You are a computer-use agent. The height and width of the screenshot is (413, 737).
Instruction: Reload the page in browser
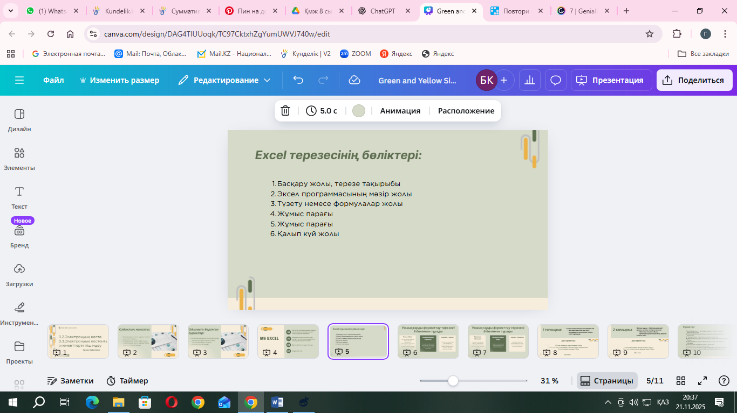pyautogui.click(x=51, y=34)
